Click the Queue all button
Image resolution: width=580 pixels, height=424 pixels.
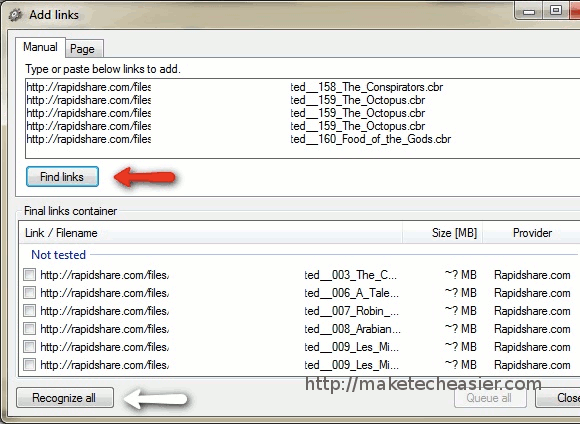coord(490,398)
